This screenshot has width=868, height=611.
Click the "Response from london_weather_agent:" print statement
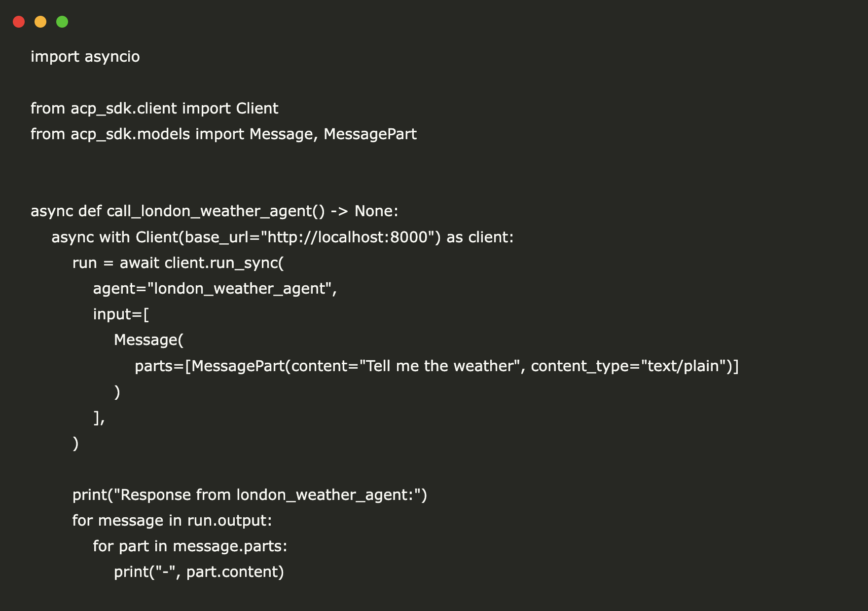point(249,495)
